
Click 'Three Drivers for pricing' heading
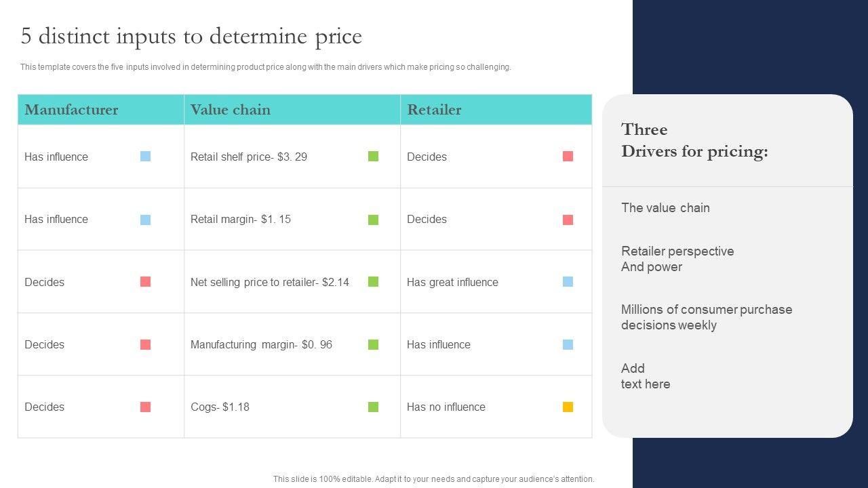click(x=694, y=140)
